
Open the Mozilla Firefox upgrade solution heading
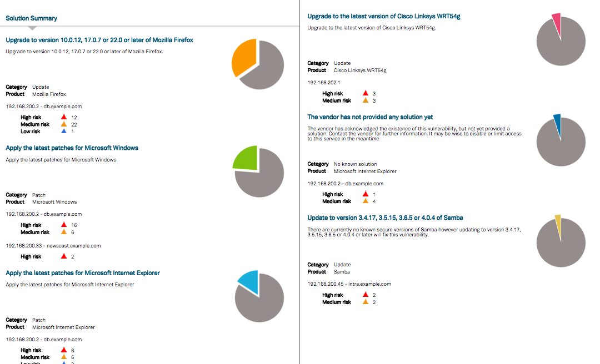point(99,40)
